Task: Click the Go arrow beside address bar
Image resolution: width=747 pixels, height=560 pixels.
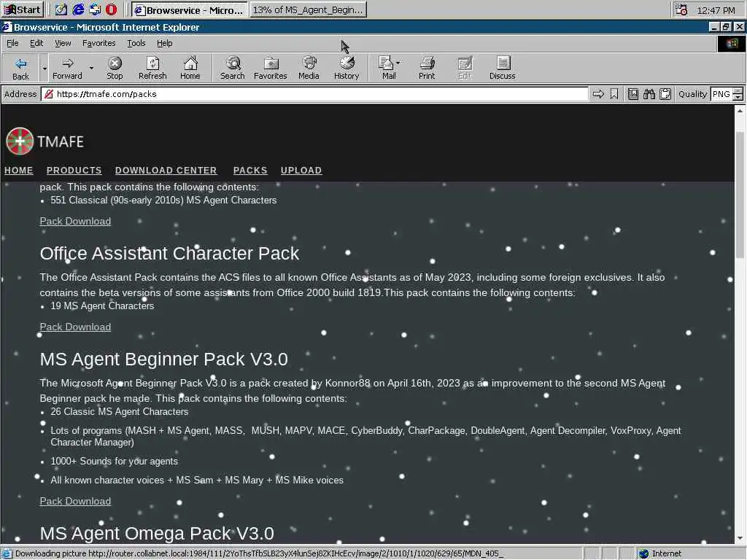Action: pos(598,94)
